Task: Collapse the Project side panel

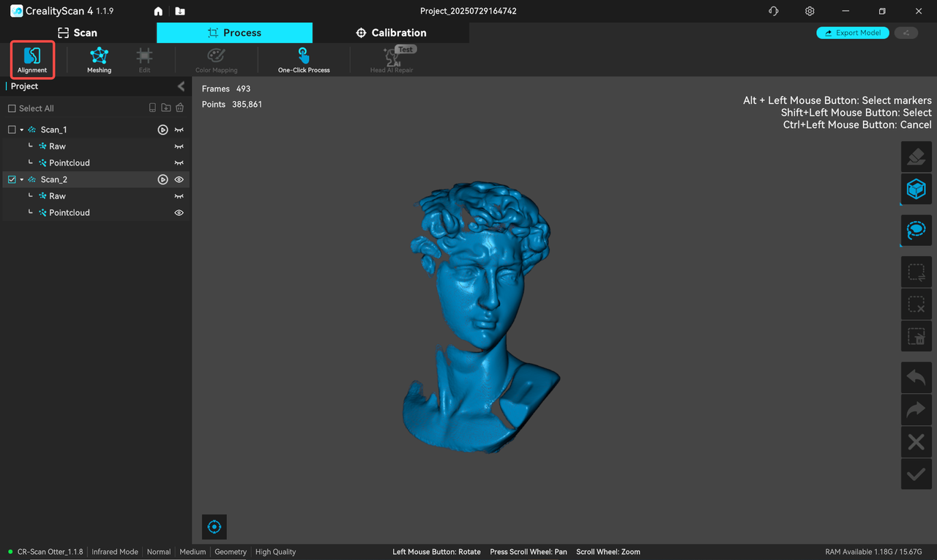Action: (x=181, y=86)
